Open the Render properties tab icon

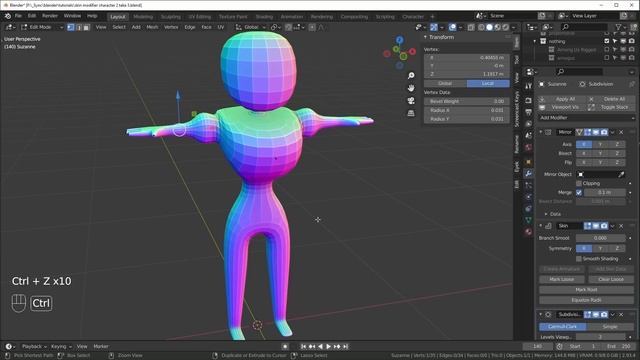click(529, 100)
